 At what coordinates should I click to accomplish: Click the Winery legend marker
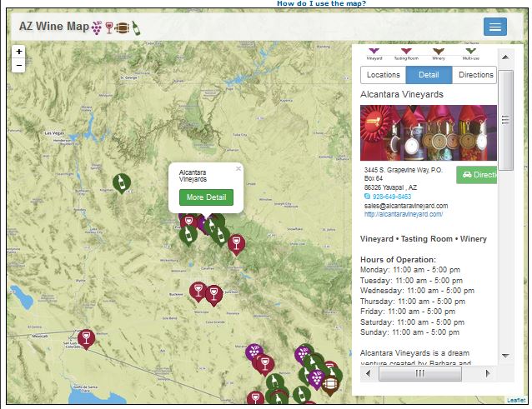[439, 51]
